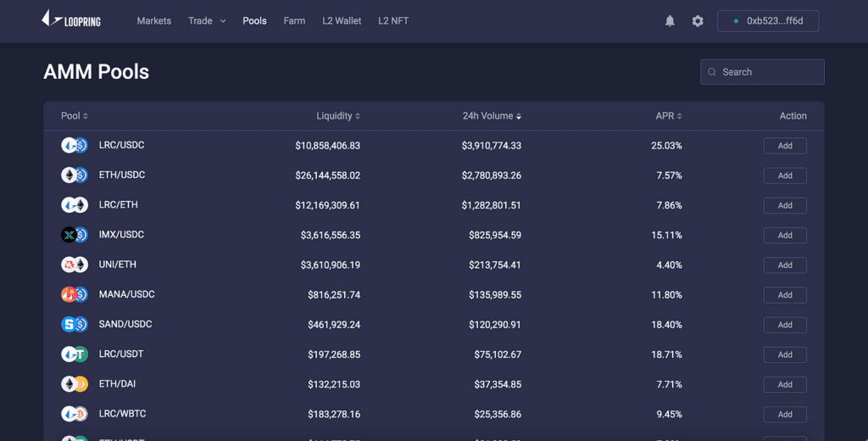Add liquidity to LRC/USDC pool
The image size is (868, 441).
click(x=785, y=146)
